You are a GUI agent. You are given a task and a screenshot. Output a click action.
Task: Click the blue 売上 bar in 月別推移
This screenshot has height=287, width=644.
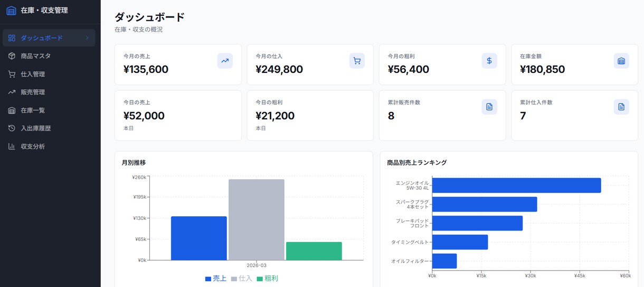(199, 238)
